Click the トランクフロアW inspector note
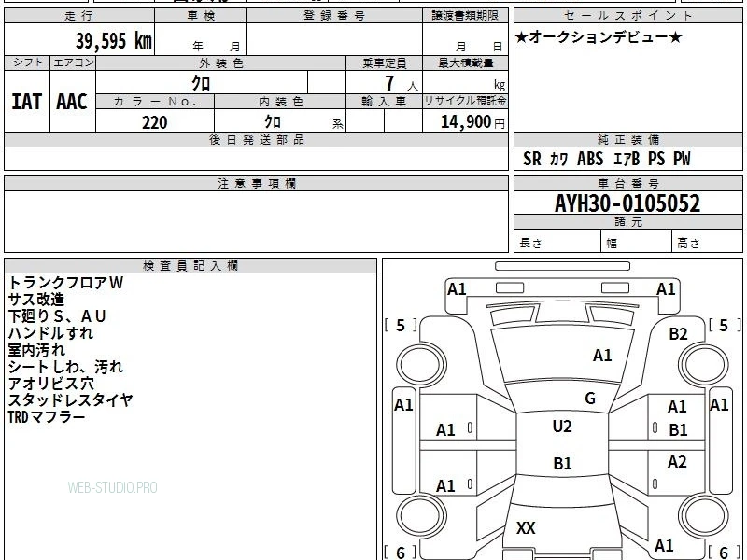The image size is (747, 560). pos(65,283)
